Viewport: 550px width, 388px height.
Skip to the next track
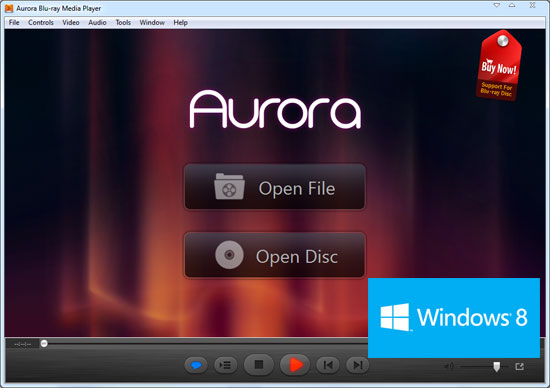point(357,365)
